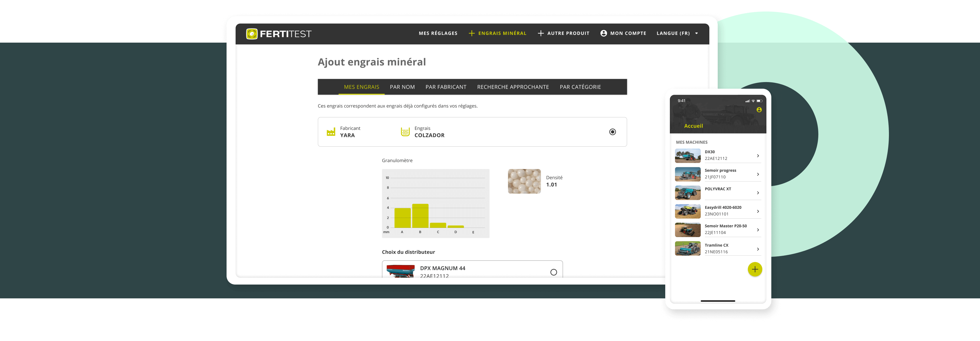The height and width of the screenshot is (341, 980).
Task: Tap the DX30 machine thumbnail
Action: coord(687,156)
